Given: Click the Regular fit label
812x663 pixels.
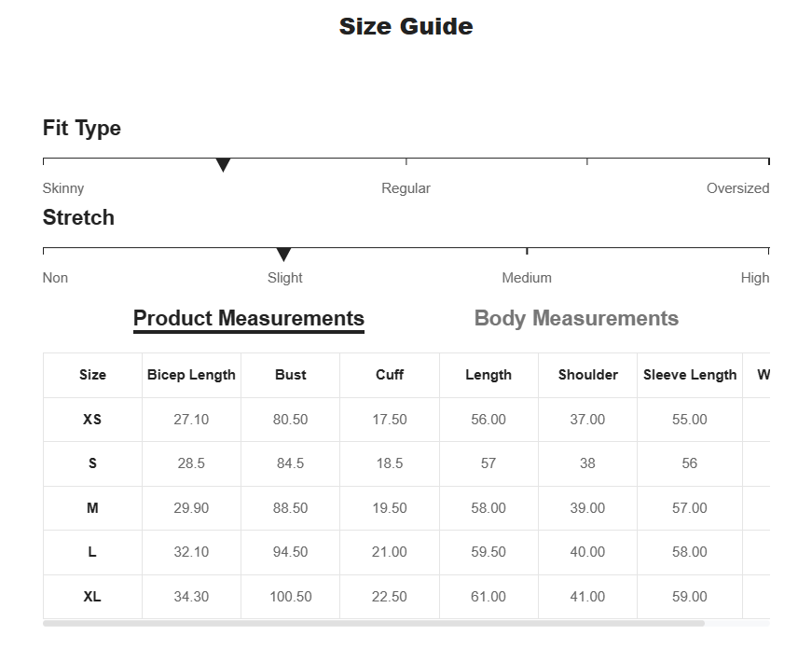Looking at the screenshot, I should [x=406, y=188].
